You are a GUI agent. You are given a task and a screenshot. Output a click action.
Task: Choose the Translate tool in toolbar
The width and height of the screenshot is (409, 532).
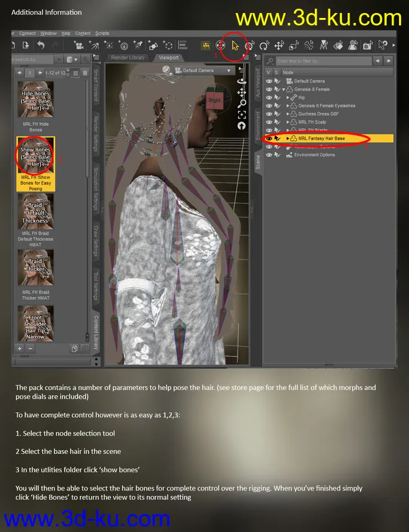279,46
